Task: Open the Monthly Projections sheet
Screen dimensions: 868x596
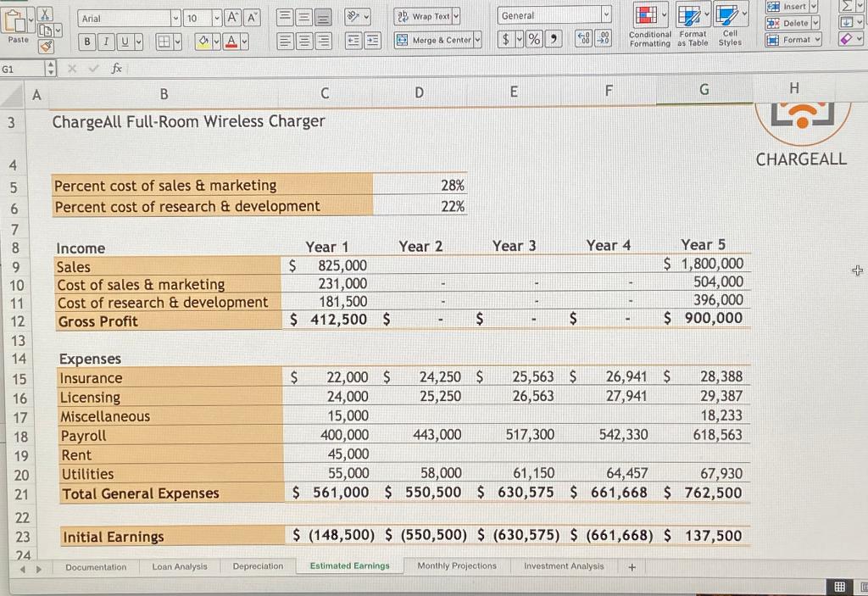Action: [x=457, y=566]
